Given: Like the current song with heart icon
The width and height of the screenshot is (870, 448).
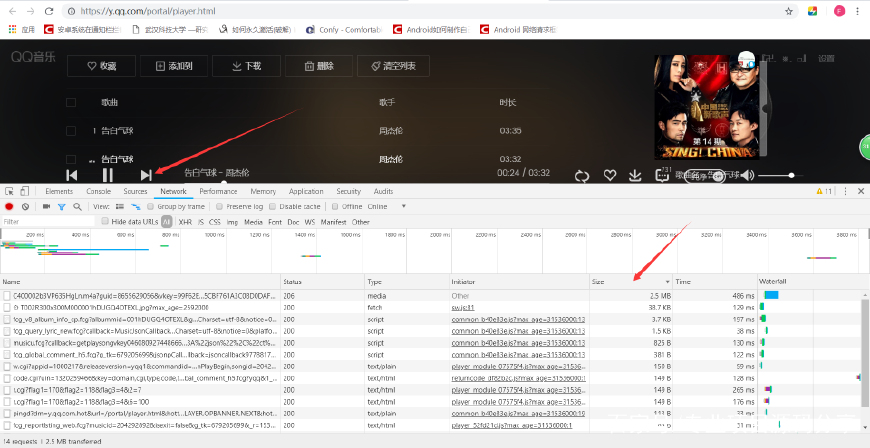Looking at the screenshot, I should 610,175.
